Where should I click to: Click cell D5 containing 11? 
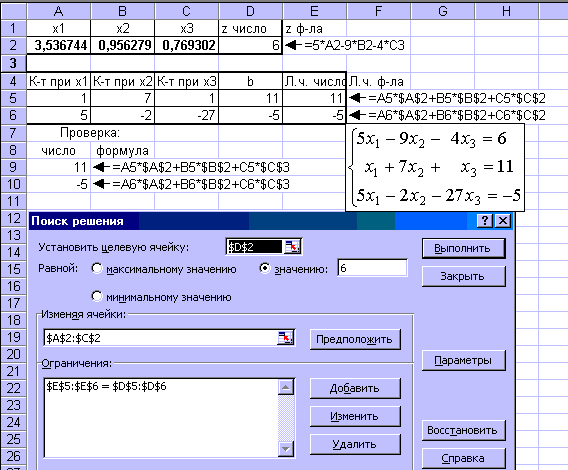click(x=250, y=98)
